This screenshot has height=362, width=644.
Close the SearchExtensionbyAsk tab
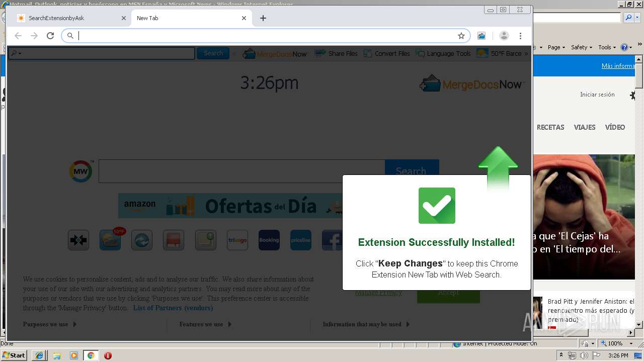[124, 18]
